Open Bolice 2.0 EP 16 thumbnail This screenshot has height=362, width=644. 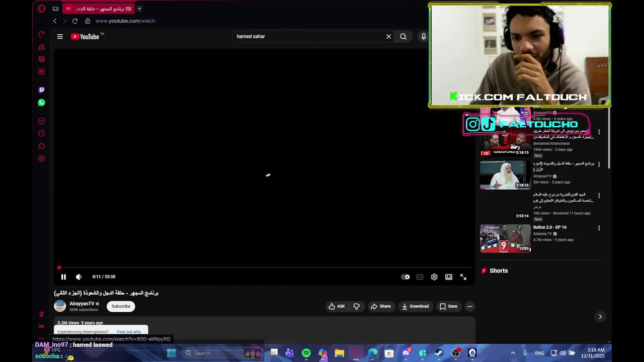click(505, 238)
